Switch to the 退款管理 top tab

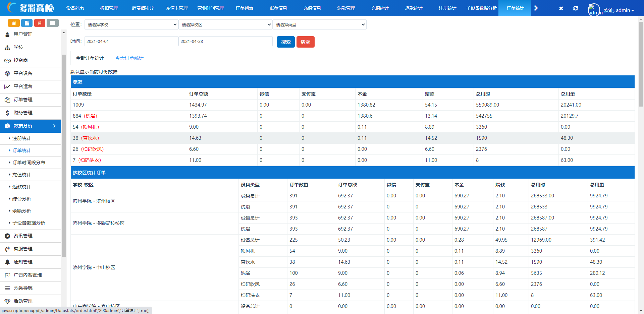coord(346,8)
